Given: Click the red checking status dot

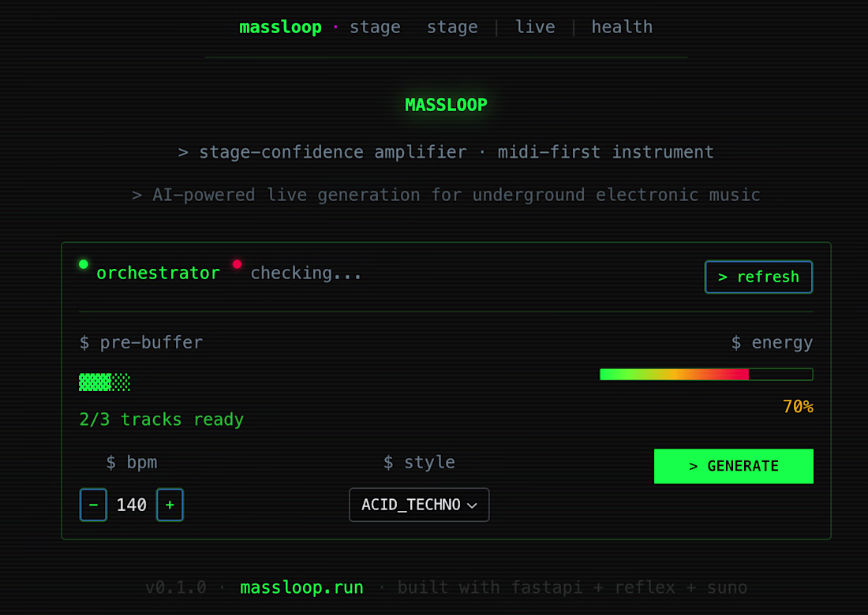Looking at the screenshot, I should [x=237, y=264].
